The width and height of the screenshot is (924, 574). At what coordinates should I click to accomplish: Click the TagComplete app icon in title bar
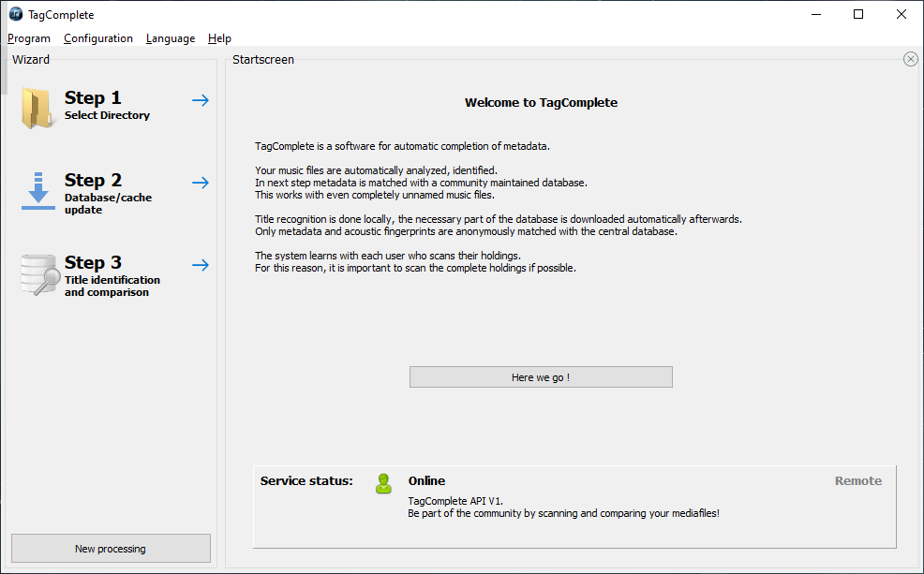tap(16, 14)
